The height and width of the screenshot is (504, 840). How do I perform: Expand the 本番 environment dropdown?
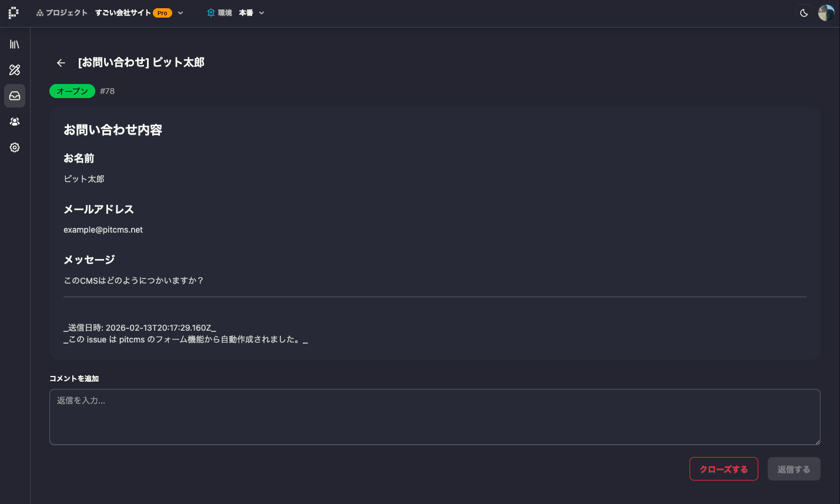pyautogui.click(x=262, y=13)
